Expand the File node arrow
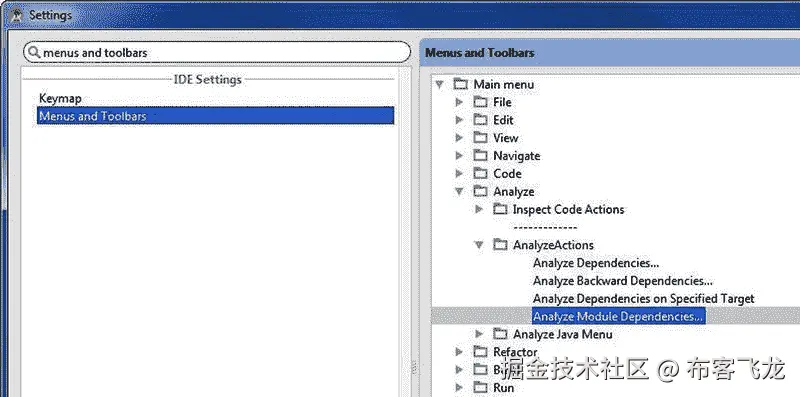This screenshot has width=800, height=397. click(x=459, y=102)
